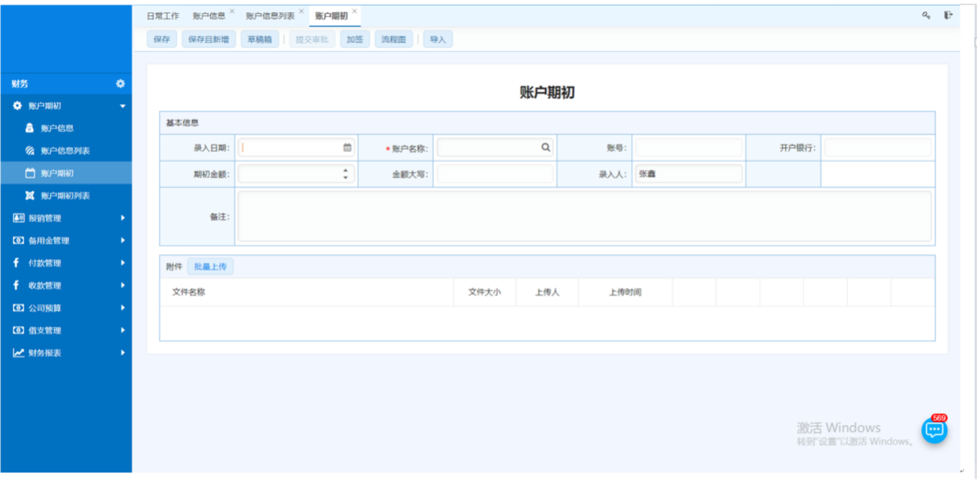Click into the 备注 text area
This screenshot has width=980, height=481.
[x=584, y=217]
